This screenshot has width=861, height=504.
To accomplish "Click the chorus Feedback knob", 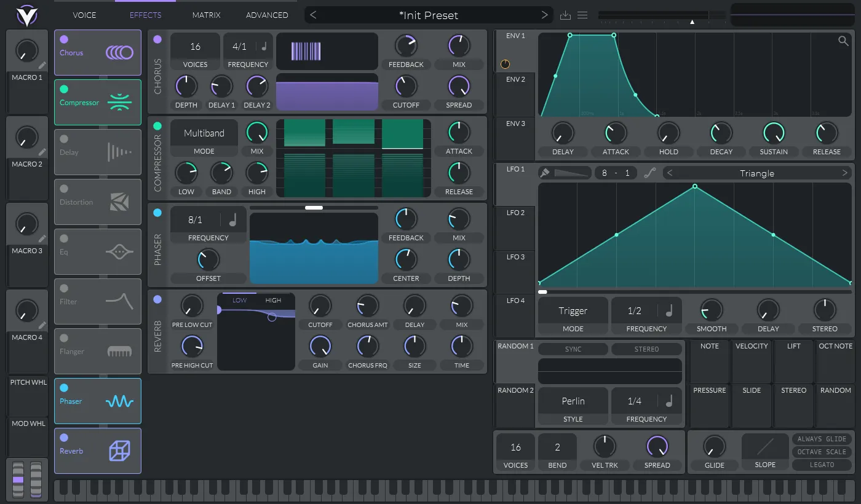I will tap(406, 46).
